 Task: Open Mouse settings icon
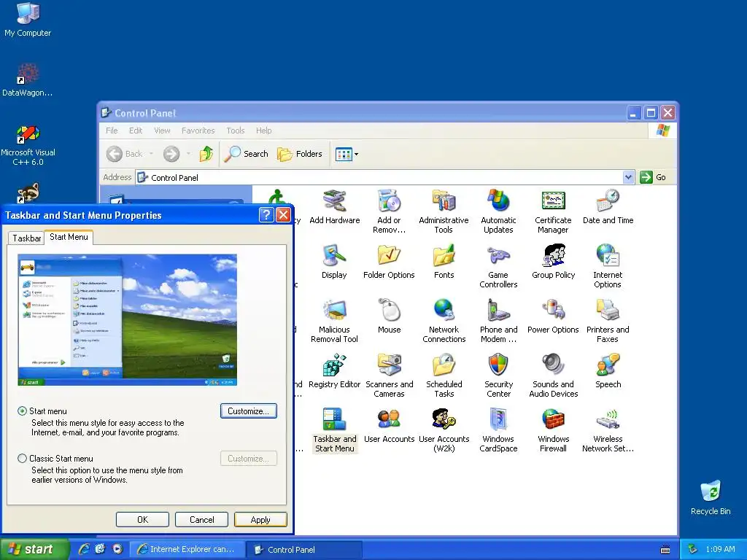point(390,316)
